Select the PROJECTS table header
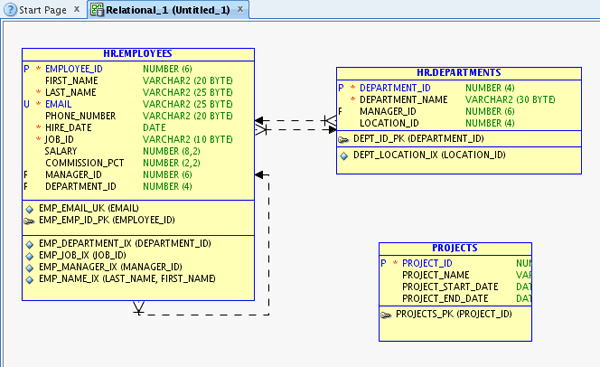Image resolution: width=600 pixels, height=367 pixels. coord(455,248)
